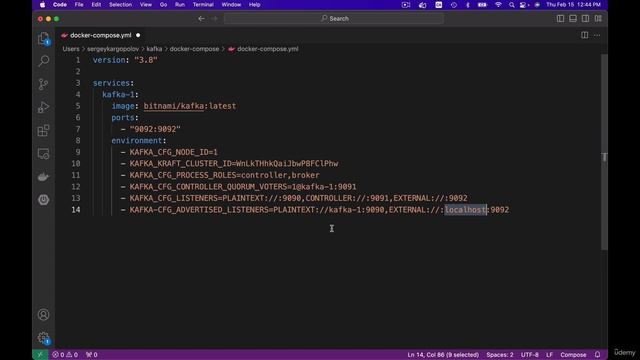Screen dimensions: 640x360
Task: Open the Window menu
Action: point(231,4)
